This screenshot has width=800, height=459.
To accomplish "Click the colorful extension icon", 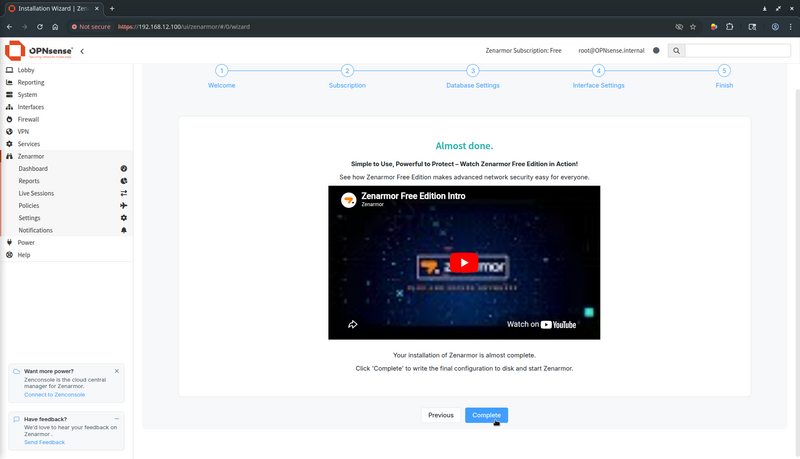I will pos(714,27).
